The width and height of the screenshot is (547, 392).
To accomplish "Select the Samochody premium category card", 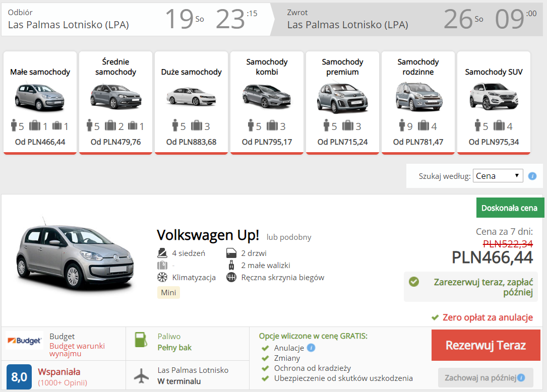I will pyautogui.click(x=343, y=102).
